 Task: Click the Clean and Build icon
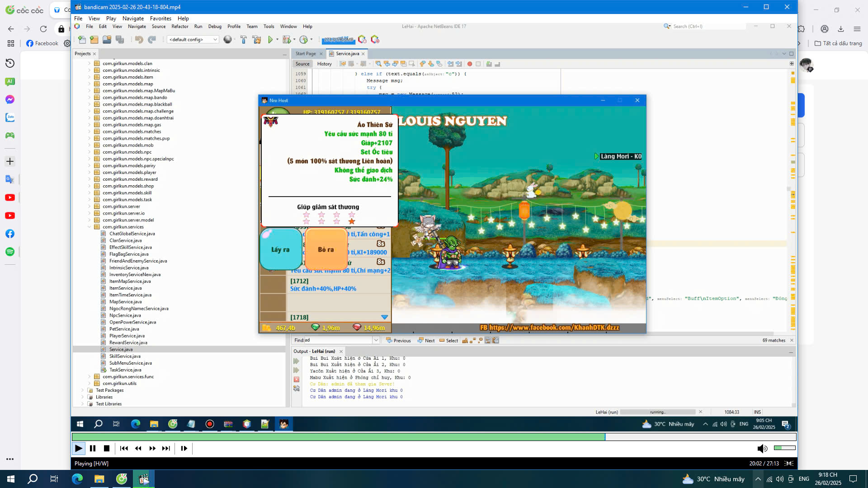(x=257, y=40)
